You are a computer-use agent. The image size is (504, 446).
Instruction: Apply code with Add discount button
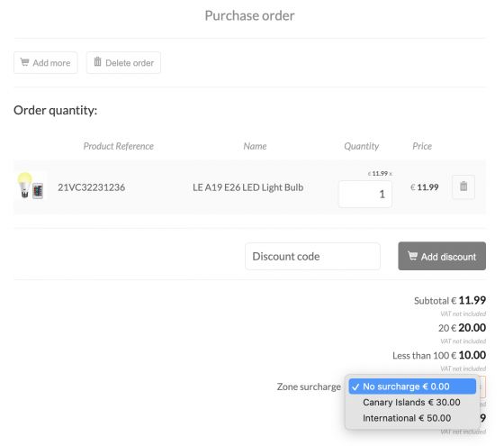click(x=442, y=256)
